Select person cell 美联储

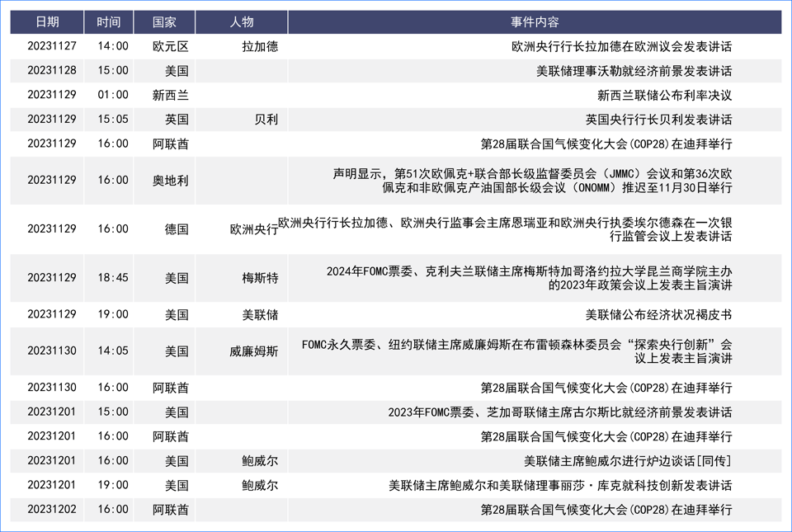pyautogui.click(x=260, y=314)
